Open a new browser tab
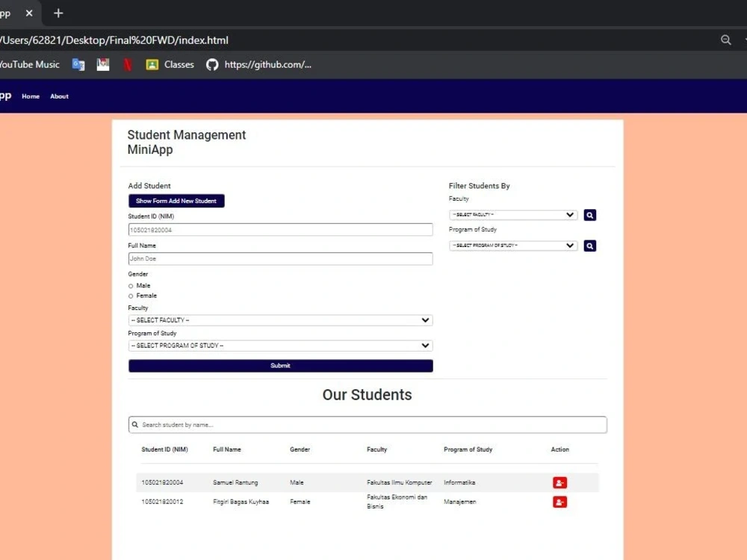747x560 pixels. point(58,13)
